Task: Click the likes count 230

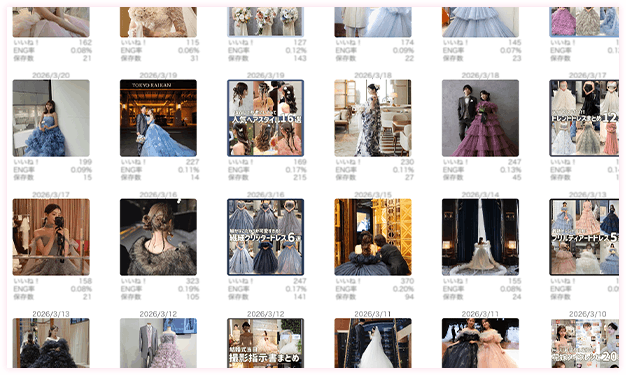Action: (407, 162)
